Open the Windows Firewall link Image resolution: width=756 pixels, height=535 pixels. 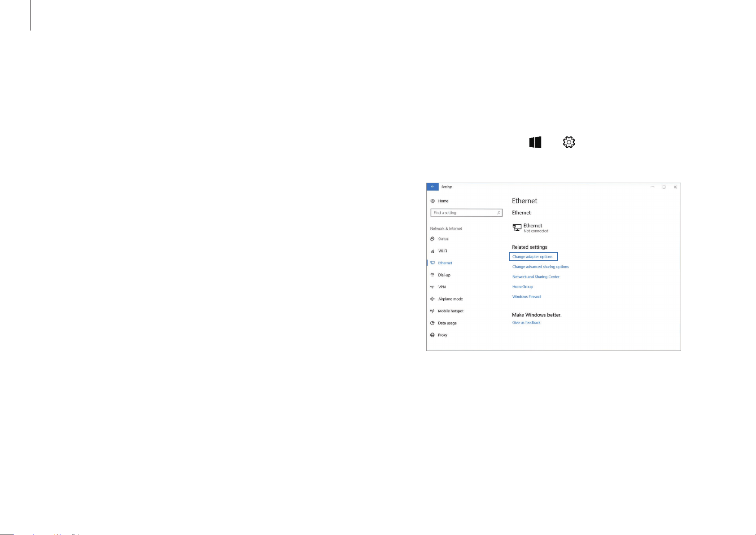(x=527, y=297)
